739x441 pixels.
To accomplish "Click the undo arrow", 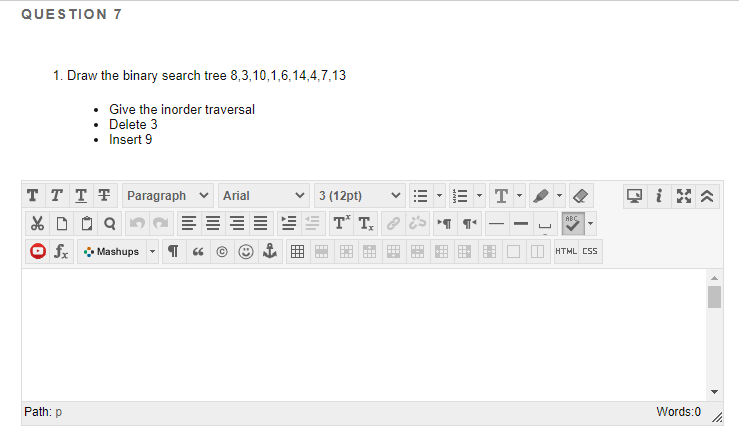I will tap(137, 223).
